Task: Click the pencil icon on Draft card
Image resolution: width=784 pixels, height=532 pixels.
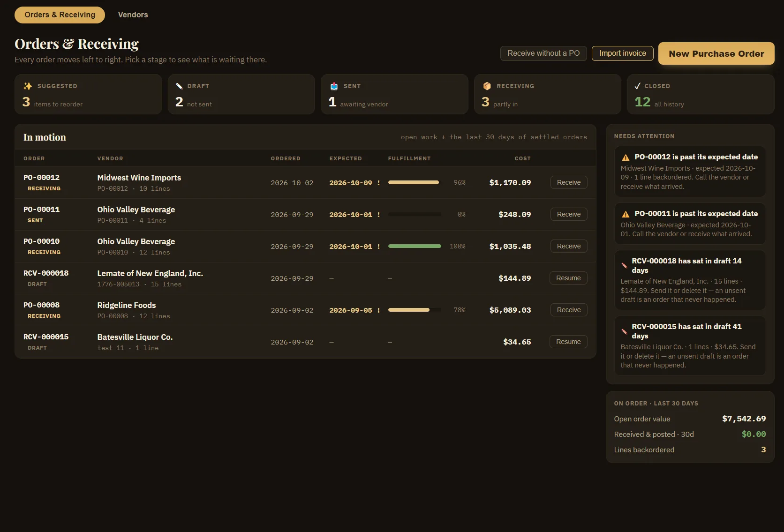Action: [179, 86]
